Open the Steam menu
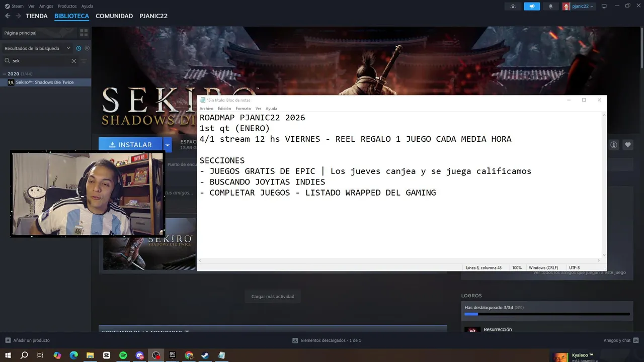Viewport: 644px width, 362px height. click(15, 6)
